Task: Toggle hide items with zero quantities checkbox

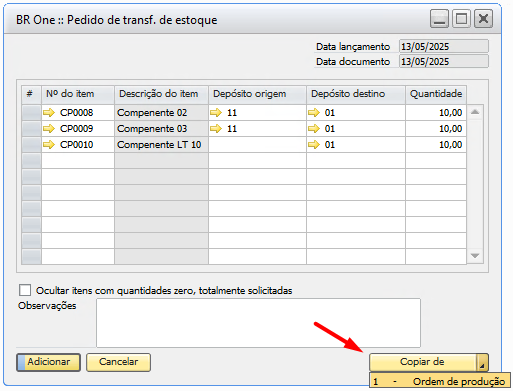Action: tap(25, 290)
